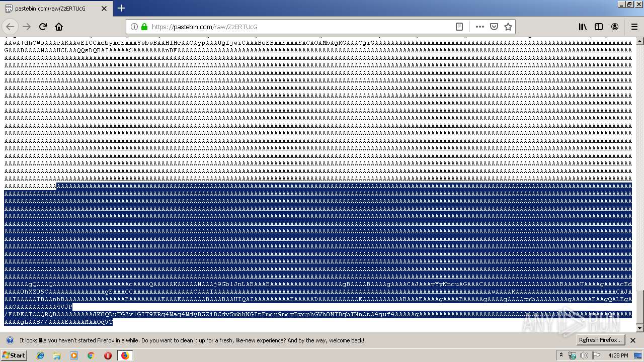Show site information for pastebin.com
Image resolution: width=644 pixels, height=362 pixels.
tap(134, 27)
